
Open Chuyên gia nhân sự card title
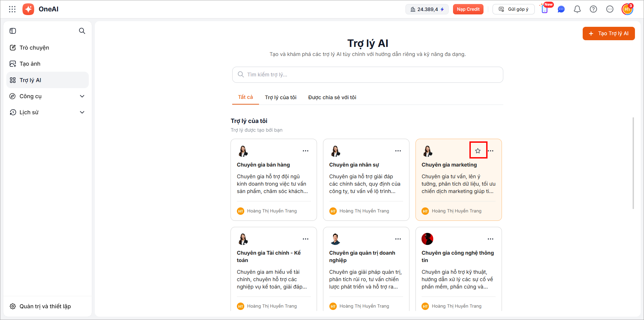point(354,165)
